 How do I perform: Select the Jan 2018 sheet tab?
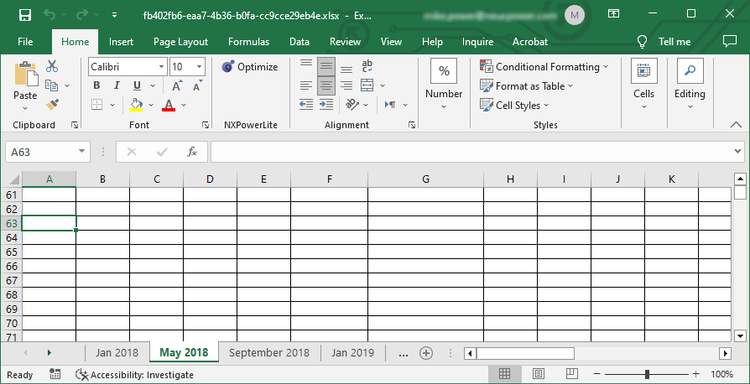click(x=117, y=353)
